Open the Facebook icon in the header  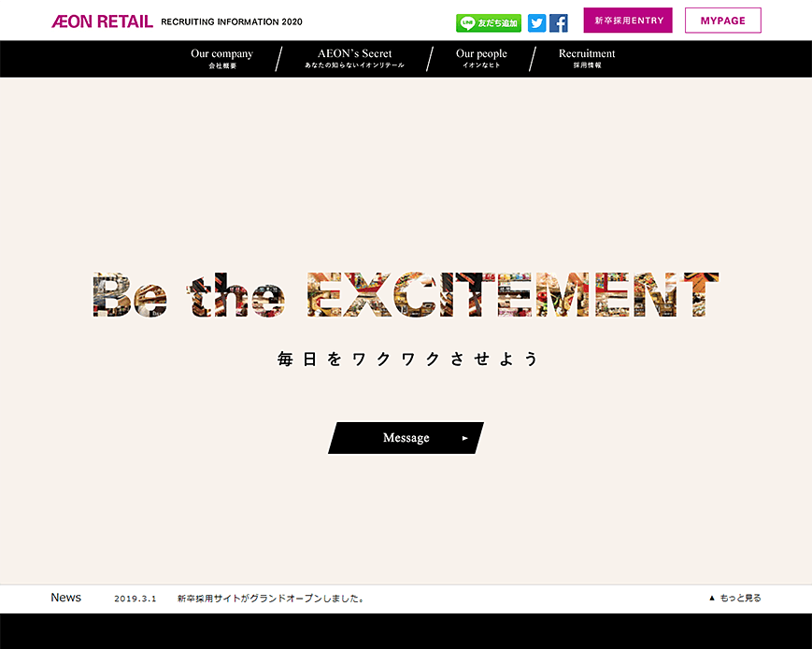559,22
